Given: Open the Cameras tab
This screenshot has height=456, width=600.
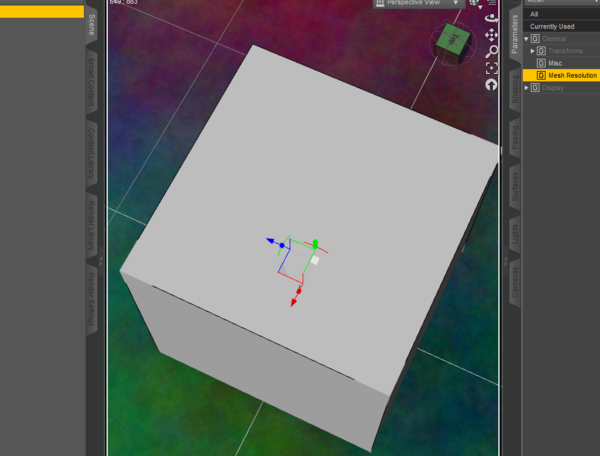Looking at the screenshot, I should click(515, 282).
